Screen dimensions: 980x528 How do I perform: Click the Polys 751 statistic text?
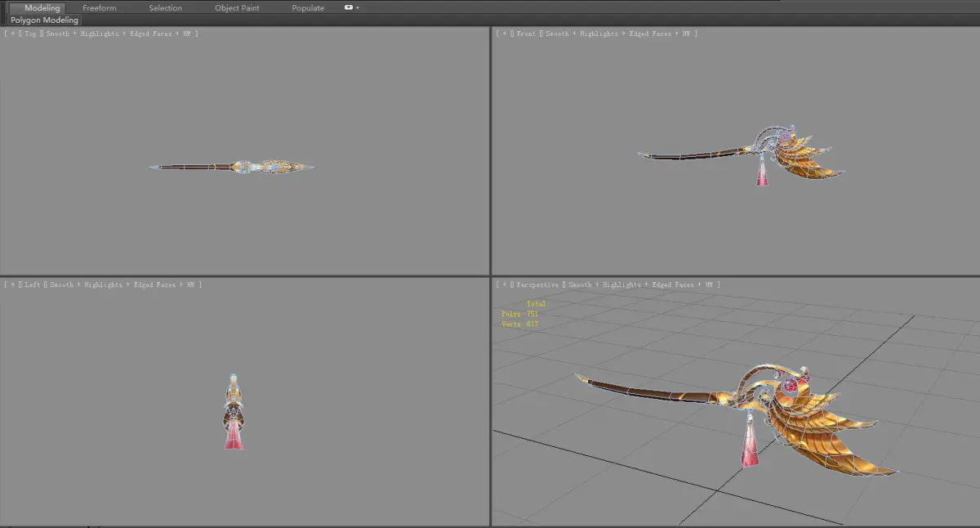(520, 314)
